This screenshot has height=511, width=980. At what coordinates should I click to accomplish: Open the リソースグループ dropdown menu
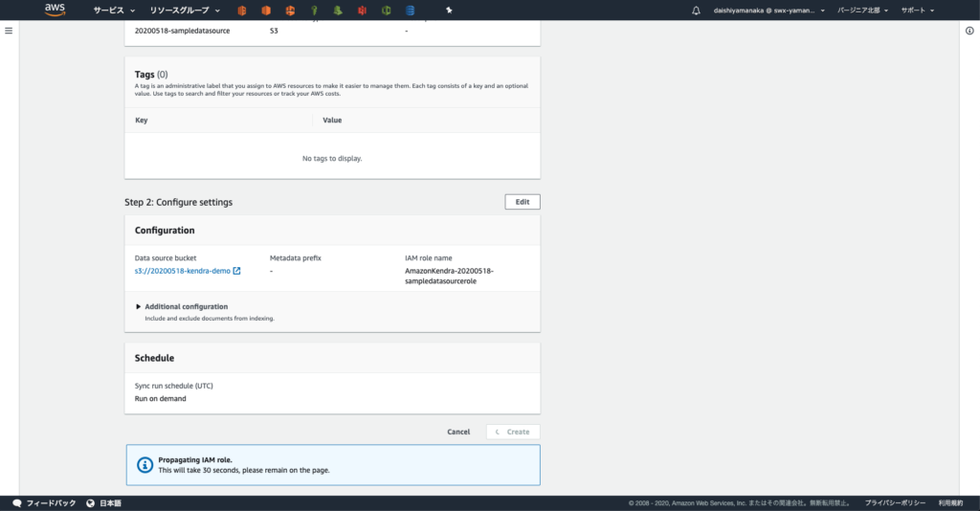click(185, 11)
